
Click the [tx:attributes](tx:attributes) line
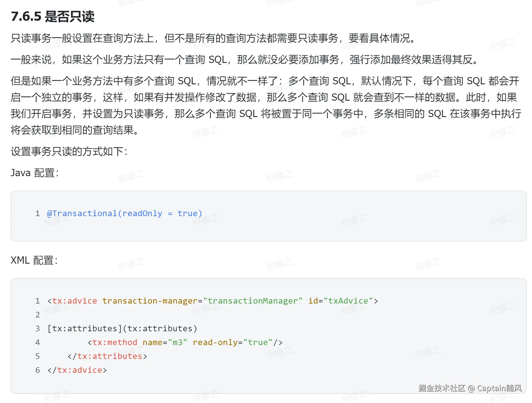[122, 328]
